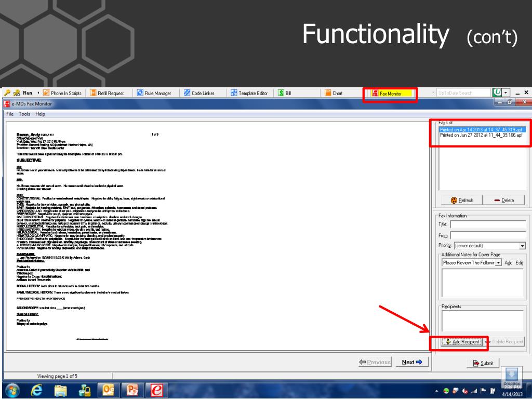This screenshot has width=532, height=399.
Task: Open the File menu
Action: pos(10,114)
